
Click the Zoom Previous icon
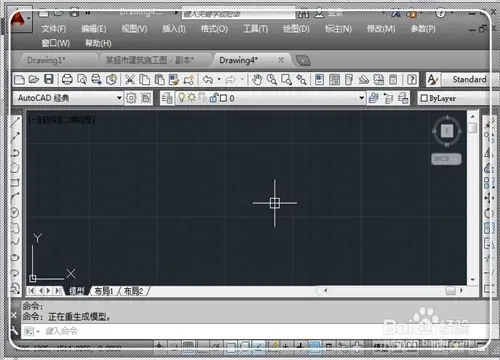coord(301,80)
